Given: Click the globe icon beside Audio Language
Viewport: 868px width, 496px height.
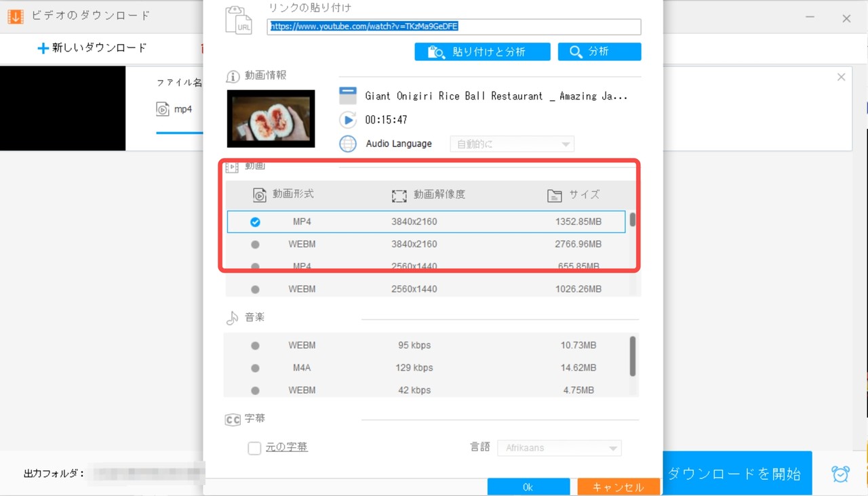Looking at the screenshot, I should point(348,144).
